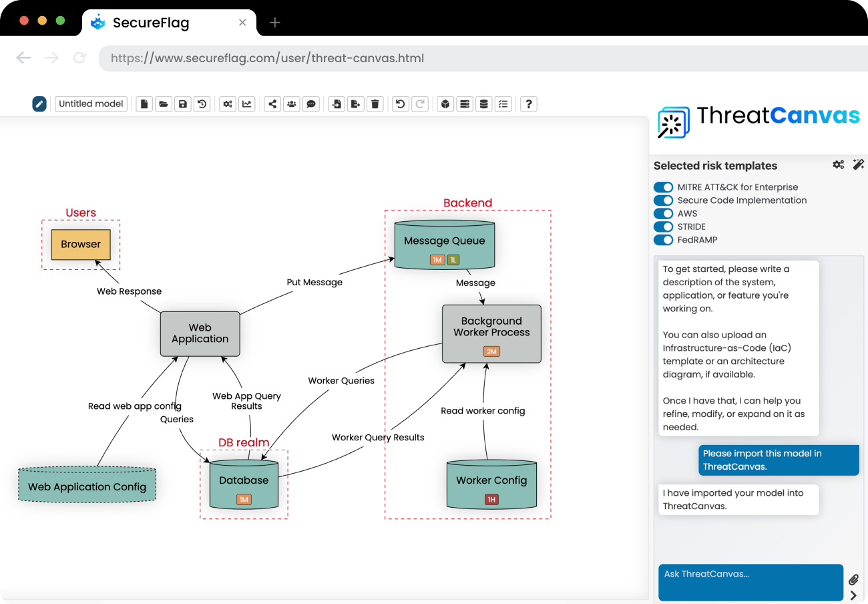Open the comments speech bubble icon
The image size is (868, 604).
310,104
